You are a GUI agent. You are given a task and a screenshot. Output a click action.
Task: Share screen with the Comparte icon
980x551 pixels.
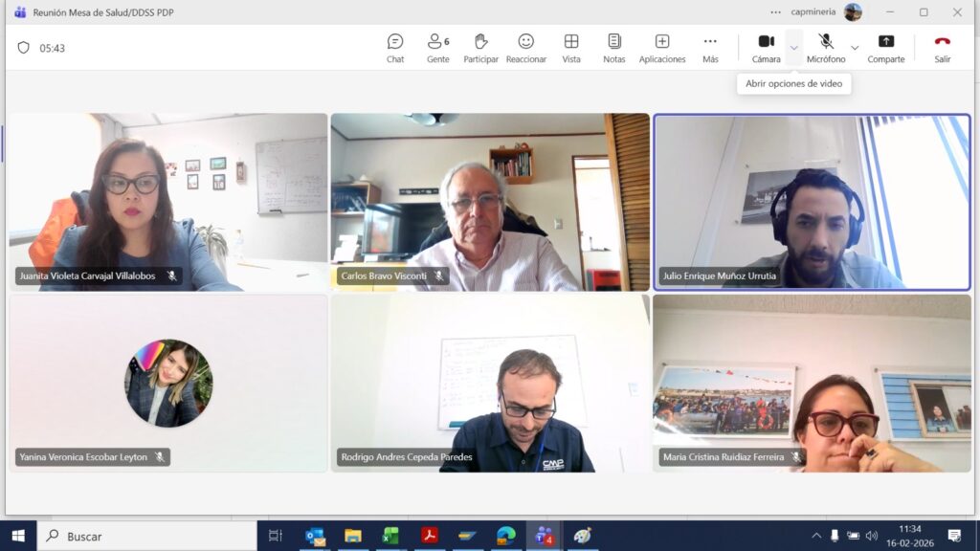pyautogui.click(x=886, y=47)
